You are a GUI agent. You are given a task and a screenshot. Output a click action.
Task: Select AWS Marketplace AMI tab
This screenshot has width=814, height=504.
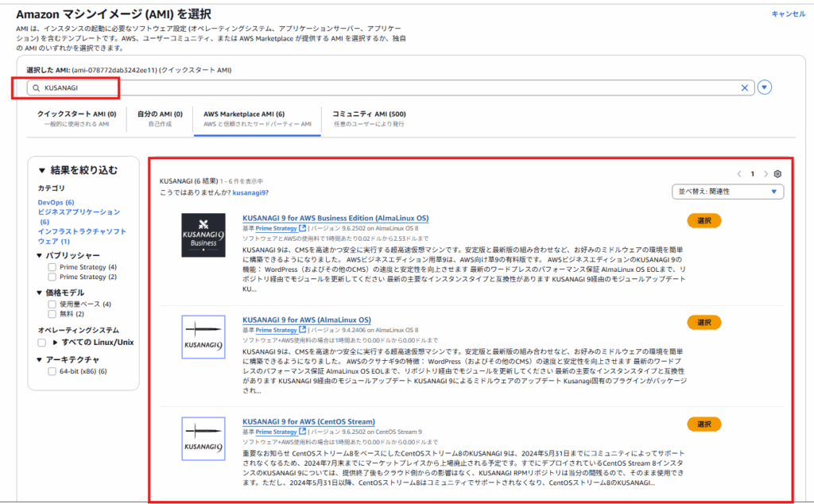pos(258,119)
